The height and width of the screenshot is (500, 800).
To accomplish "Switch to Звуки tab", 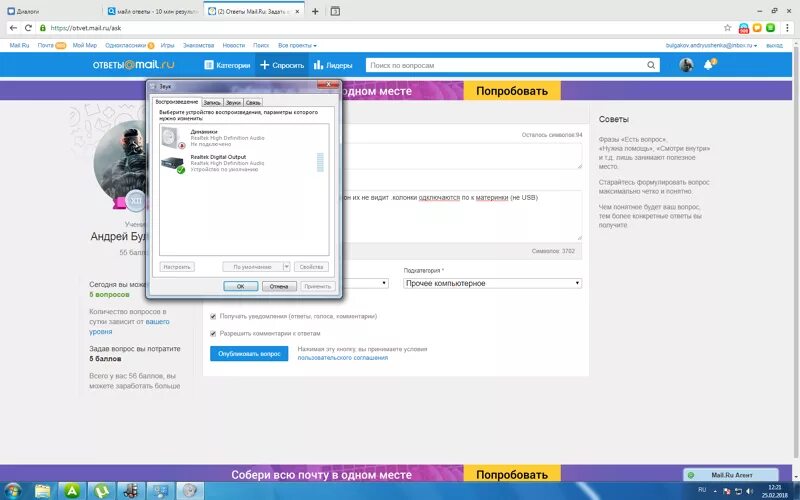I will click(233, 103).
